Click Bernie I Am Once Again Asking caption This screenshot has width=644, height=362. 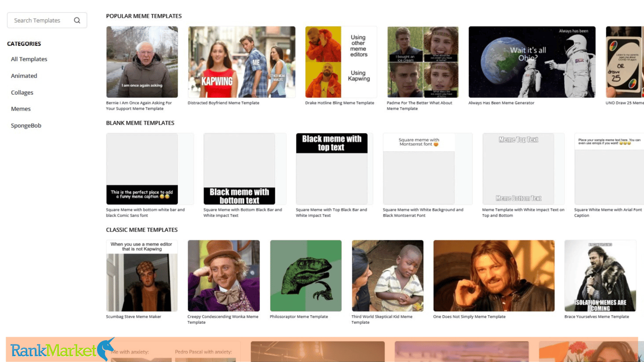[139, 106]
